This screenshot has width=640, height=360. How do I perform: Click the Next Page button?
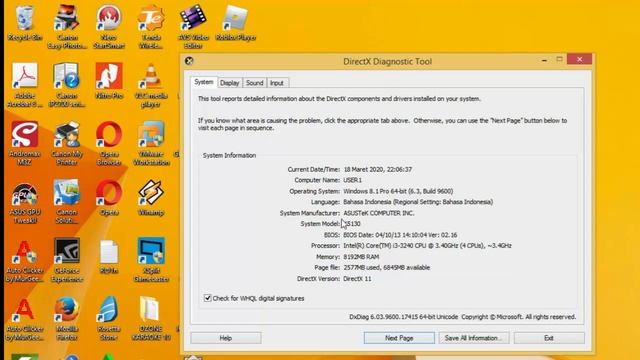click(399, 338)
